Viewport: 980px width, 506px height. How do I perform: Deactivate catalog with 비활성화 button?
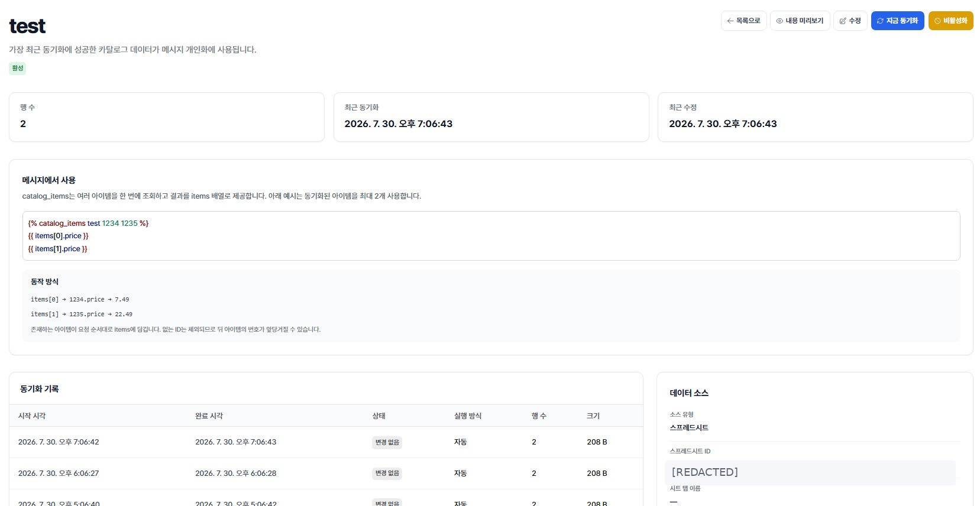950,21
